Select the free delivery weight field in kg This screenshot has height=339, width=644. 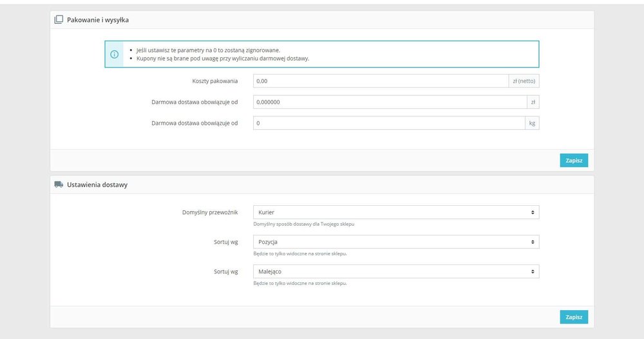click(389, 123)
